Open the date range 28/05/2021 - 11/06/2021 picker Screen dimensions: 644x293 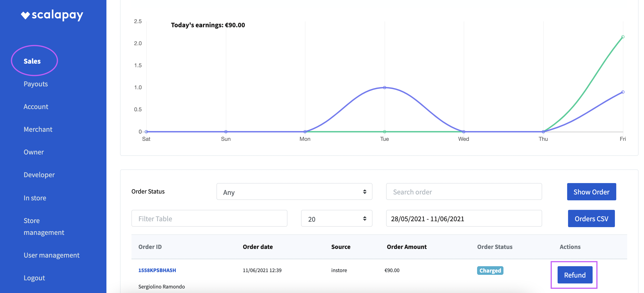[x=464, y=219]
